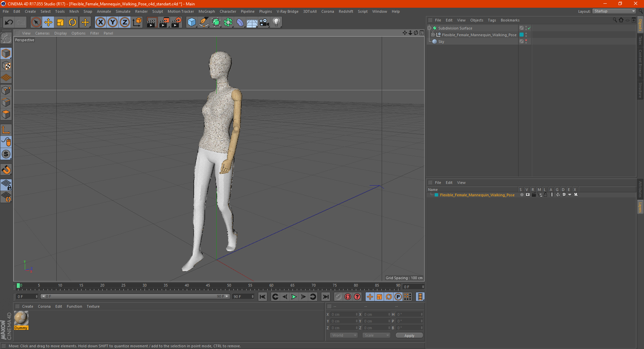This screenshot has width=644, height=349.
Task: Toggle Sky object visibility dots
Action: pos(526,42)
